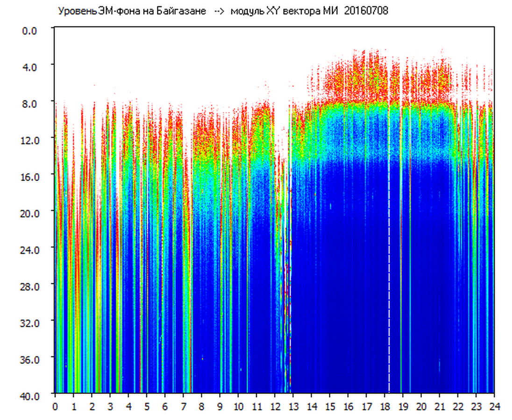Click hour 21 label on horizontal axis
Screen dimensions: 512x420
tap(439, 406)
